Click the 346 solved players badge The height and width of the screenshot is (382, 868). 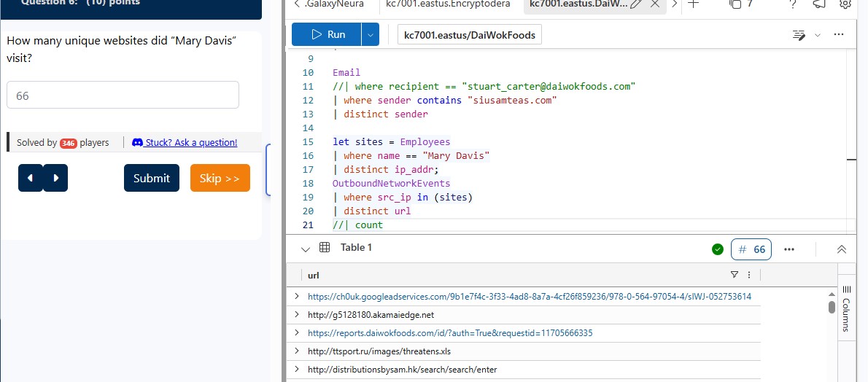coord(68,143)
